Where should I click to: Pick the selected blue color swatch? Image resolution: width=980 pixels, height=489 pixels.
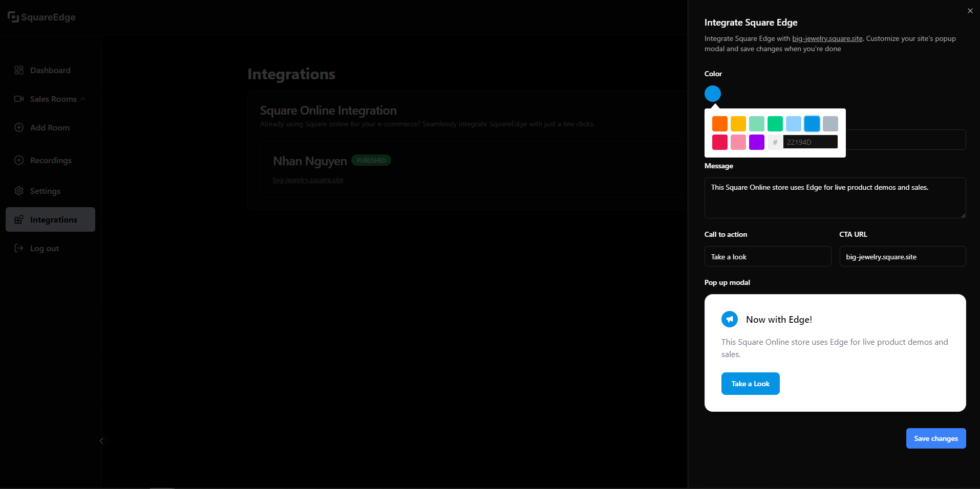pos(812,124)
